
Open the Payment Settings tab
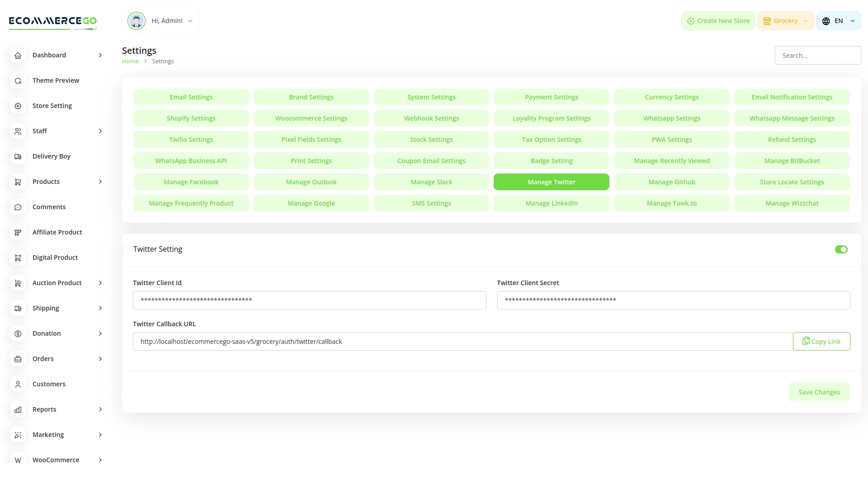[551, 97]
